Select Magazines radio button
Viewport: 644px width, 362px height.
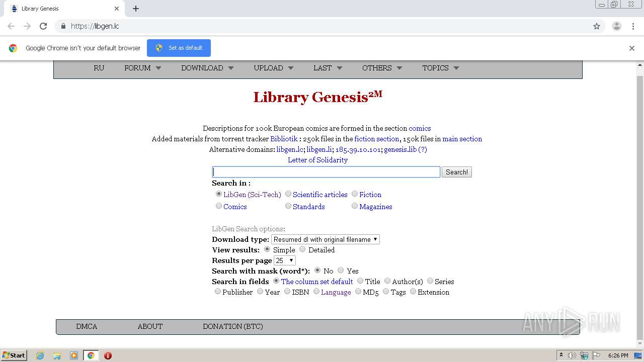(355, 206)
